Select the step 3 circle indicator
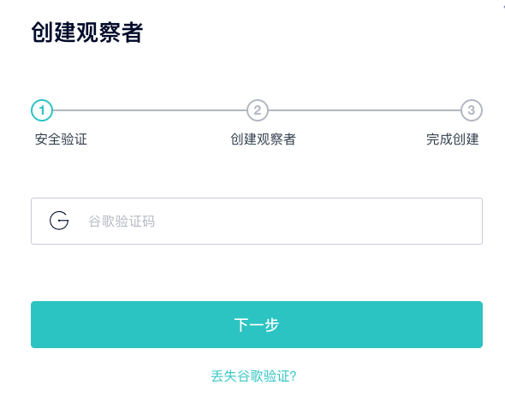This screenshot has width=505, height=420. [x=472, y=110]
